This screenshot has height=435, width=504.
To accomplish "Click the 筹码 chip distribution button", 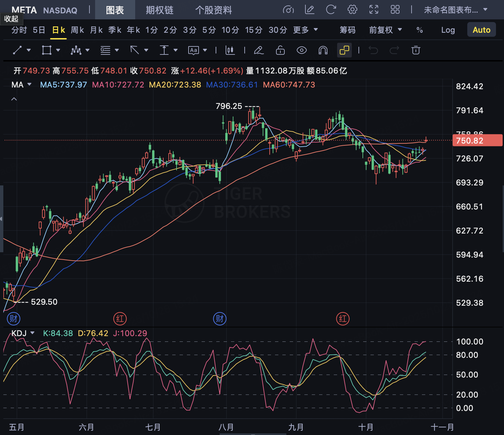I will [347, 30].
